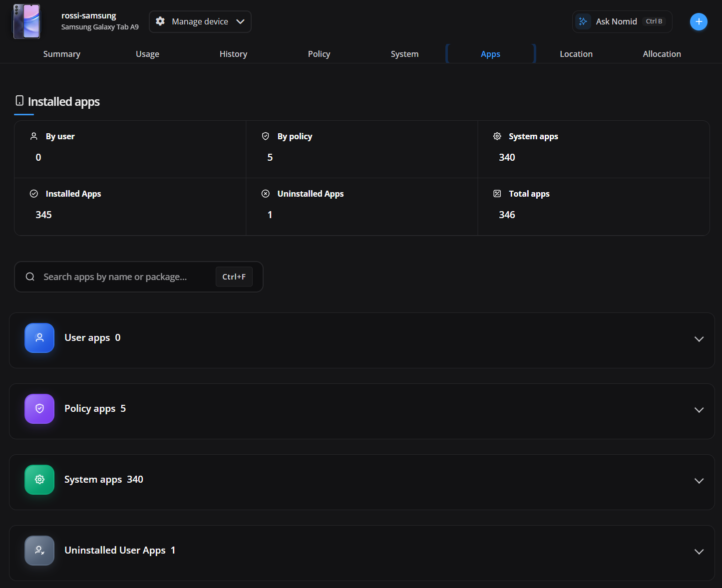Click the blue plus add button
Screen dimensions: 722x588
coord(699,21)
